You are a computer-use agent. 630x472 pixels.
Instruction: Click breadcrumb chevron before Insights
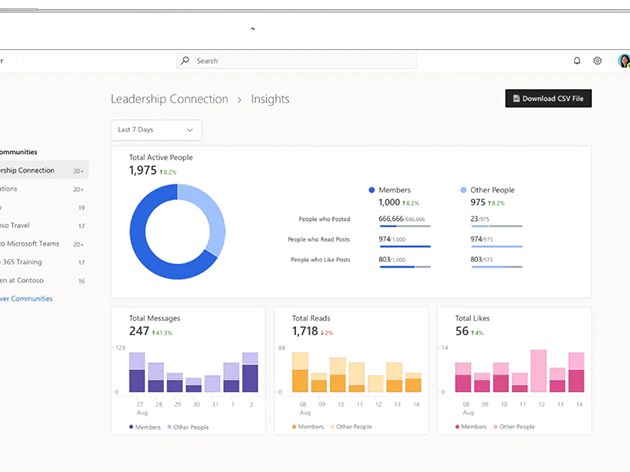pos(240,100)
